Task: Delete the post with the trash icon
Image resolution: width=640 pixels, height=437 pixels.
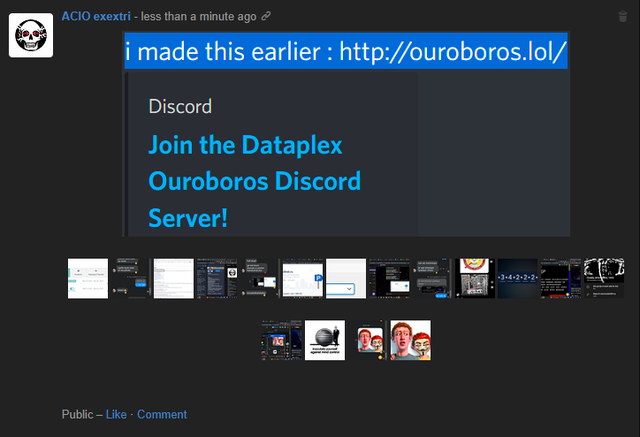Action: [x=622, y=17]
